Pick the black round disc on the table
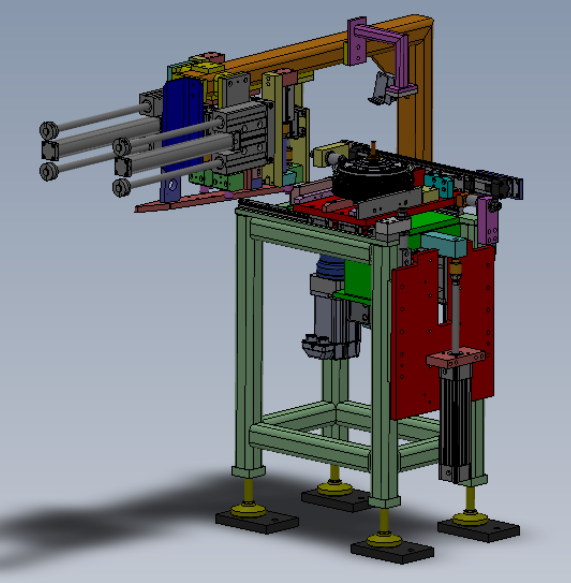The height and width of the screenshot is (583, 571). [x=373, y=178]
